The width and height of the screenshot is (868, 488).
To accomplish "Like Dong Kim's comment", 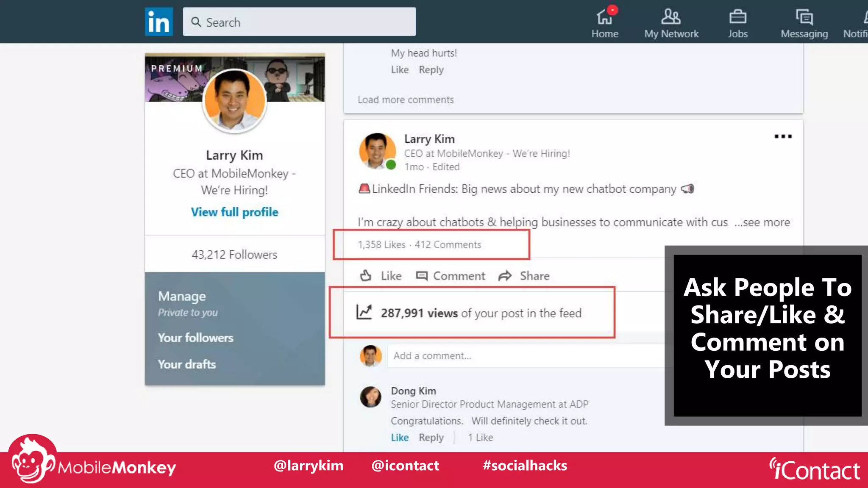I will [400, 438].
